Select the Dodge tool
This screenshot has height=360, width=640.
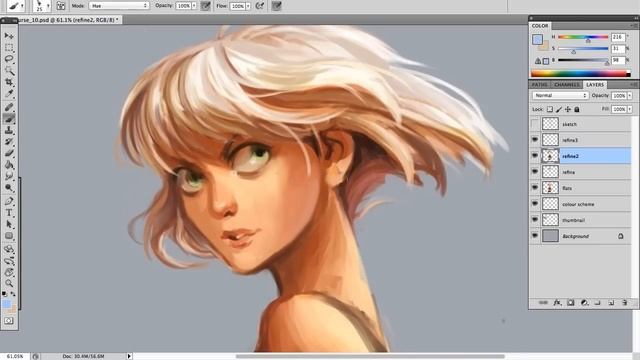[x=9, y=187]
